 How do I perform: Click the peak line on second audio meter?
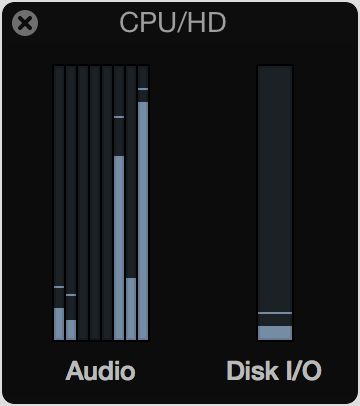[71, 295]
